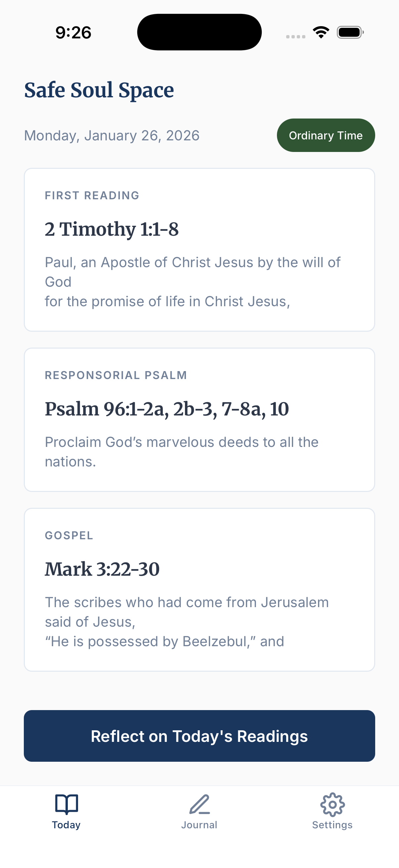This screenshot has height=868, width=399.
Task: Switch to the Journal tab label
Action: [199, 825]
